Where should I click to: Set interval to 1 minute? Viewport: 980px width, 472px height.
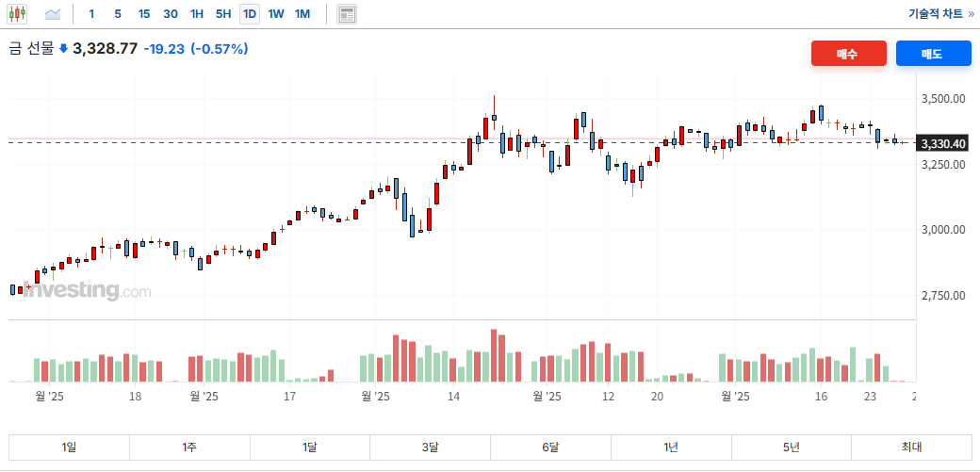point(92,14)
